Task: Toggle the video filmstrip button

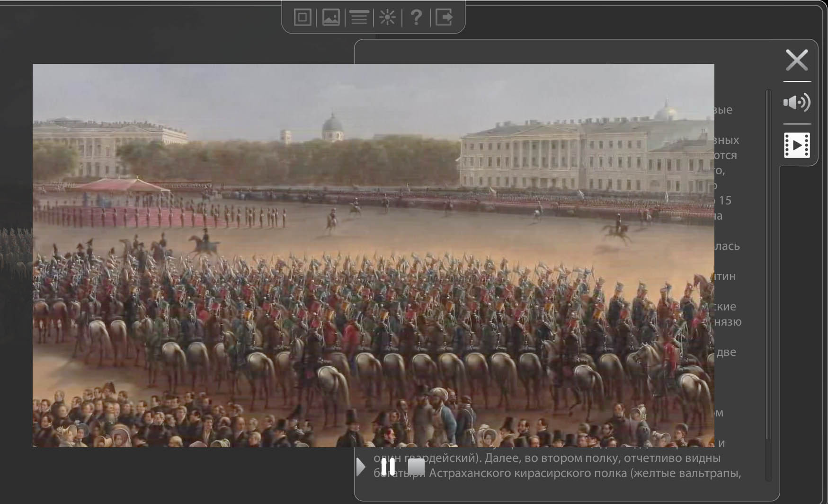Action: click(x=797, y=145)
